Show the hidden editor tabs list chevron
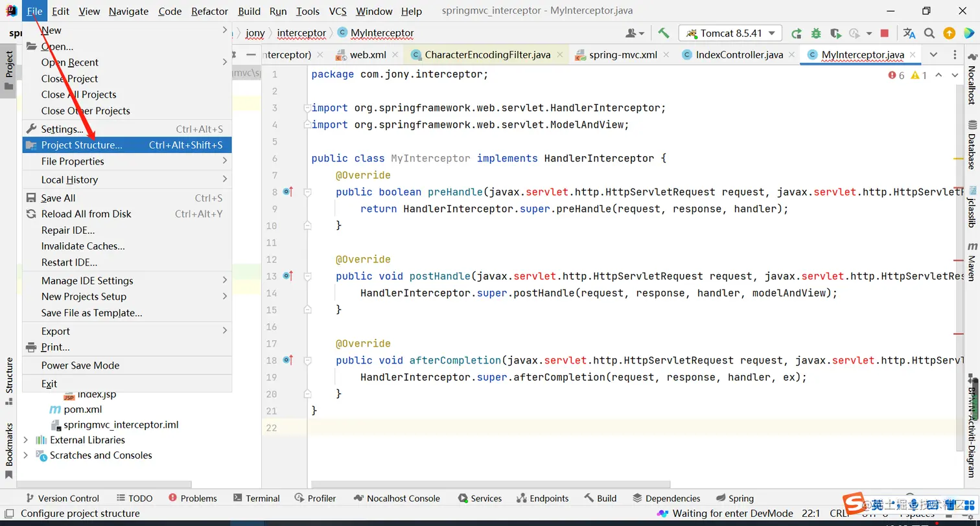 click(933, 54)
